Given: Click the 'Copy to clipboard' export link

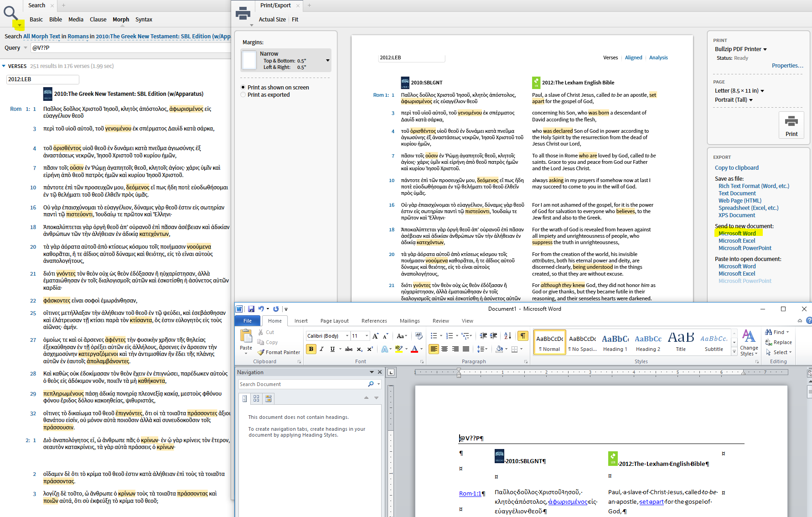Looking at the screenshot, I should coord(737,167).
